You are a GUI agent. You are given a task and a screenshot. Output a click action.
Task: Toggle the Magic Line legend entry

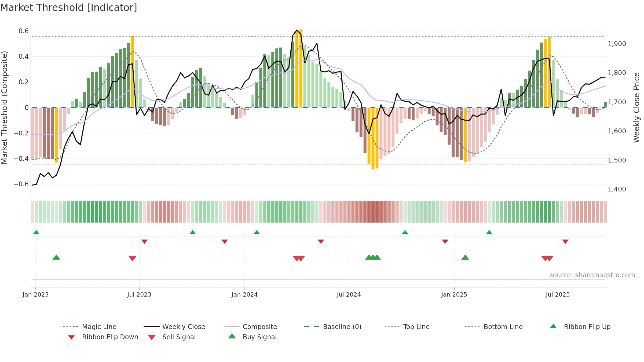pos(90,327)
